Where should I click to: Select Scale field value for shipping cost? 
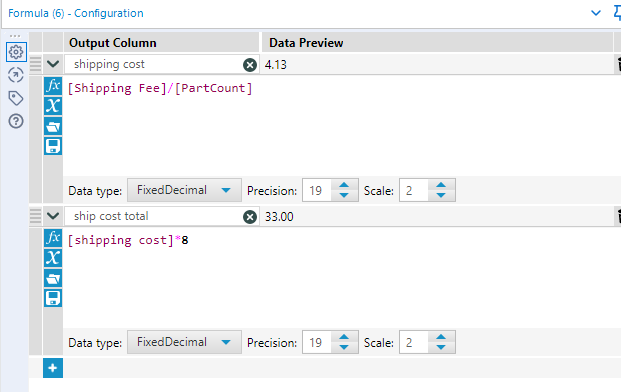[x=414, y=190]
